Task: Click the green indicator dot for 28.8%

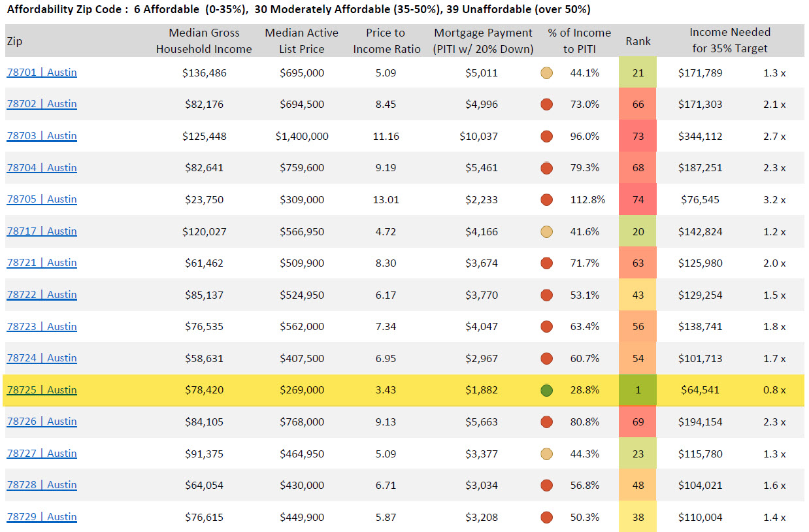Action: (x=547, y=390)
